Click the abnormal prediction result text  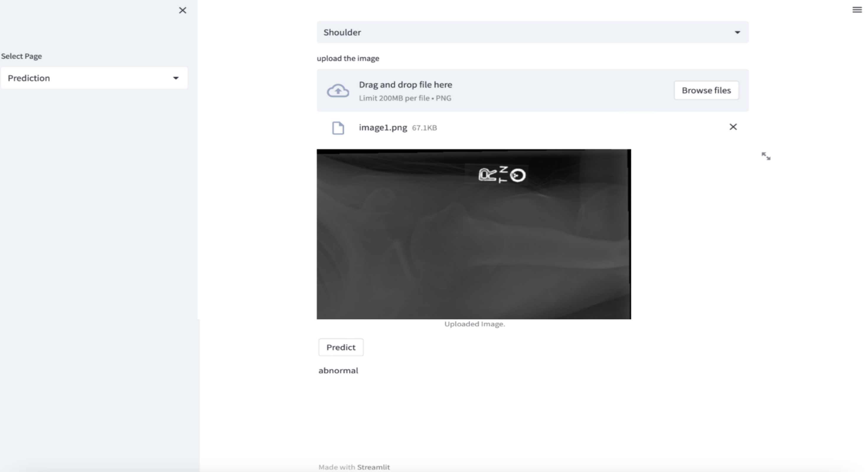[x=338, y=370]
